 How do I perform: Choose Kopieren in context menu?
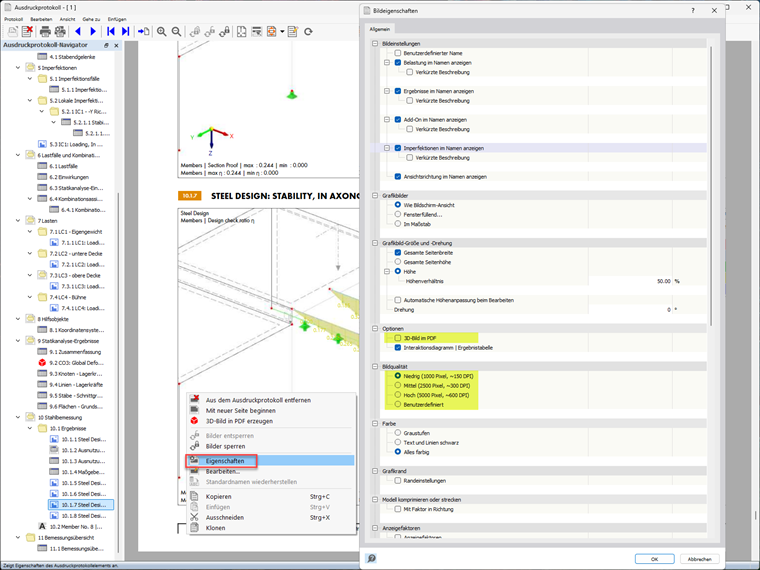click(270, 496)
